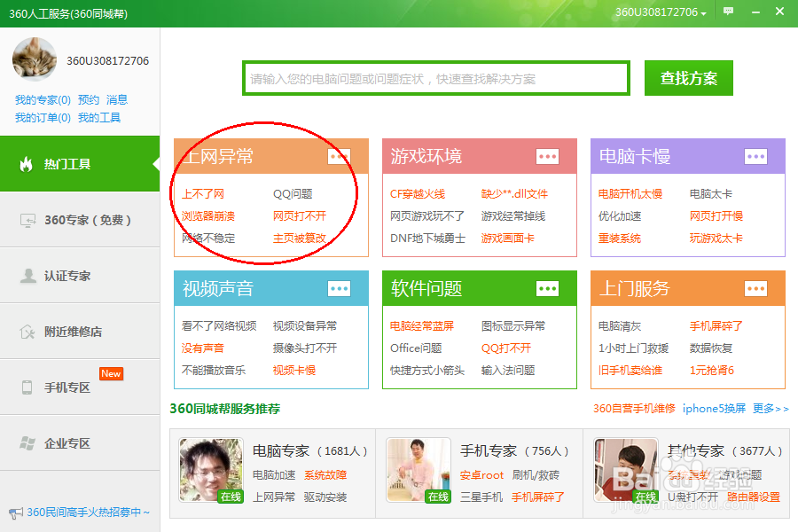This screenshot has height=532, width=798.
Task: Open the iphone5换屏 link
Action: pyautogui.click(x=714, y=408)
